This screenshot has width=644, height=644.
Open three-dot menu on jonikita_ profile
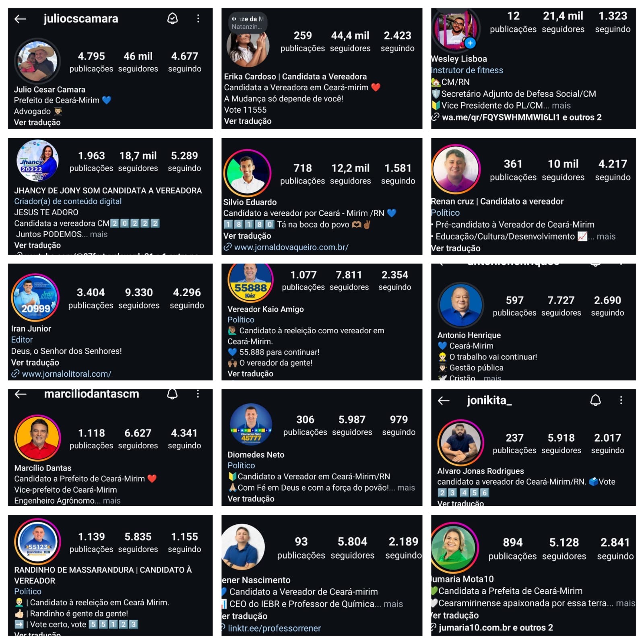[621, 400]
